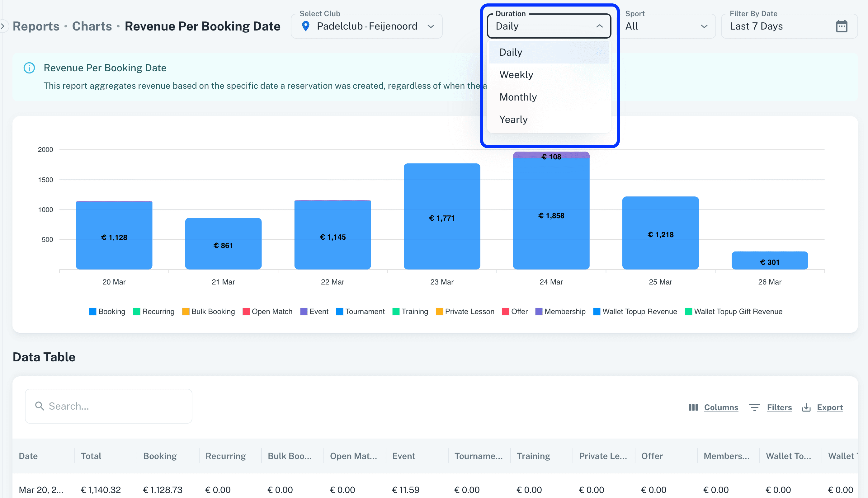This screenshot has height=498, width=868.
Task: Expand the sidebar with the left-edge chevron
Action: coord(3,26)
